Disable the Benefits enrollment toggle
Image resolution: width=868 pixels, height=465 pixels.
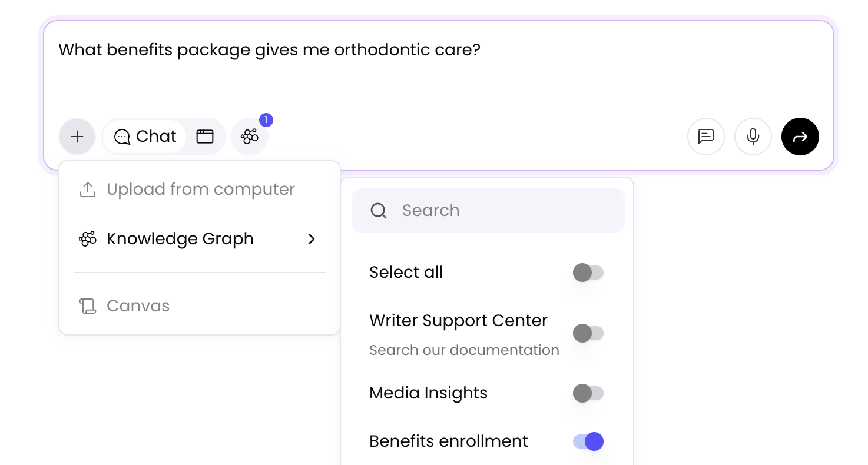(x=588, y=441)
